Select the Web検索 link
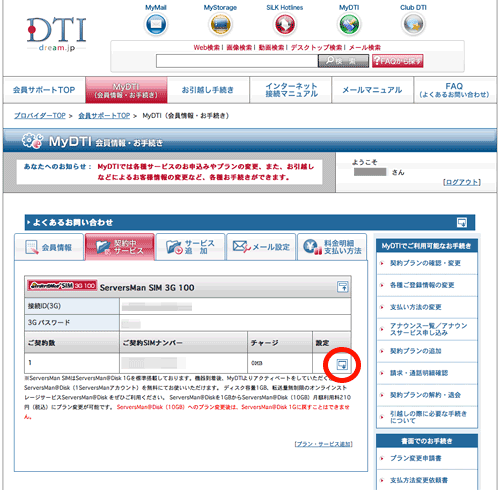The height and width of the screenshot is (490, 500). 206,47
